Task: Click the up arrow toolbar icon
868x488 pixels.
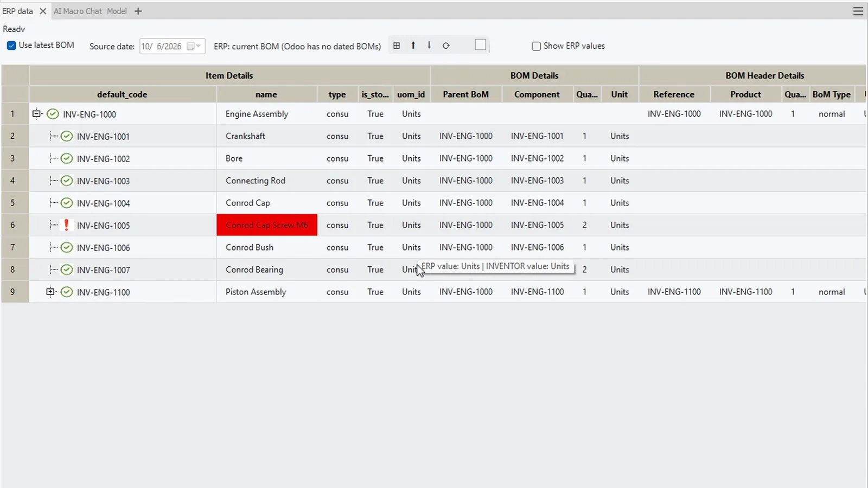Action: pos(413,46)
